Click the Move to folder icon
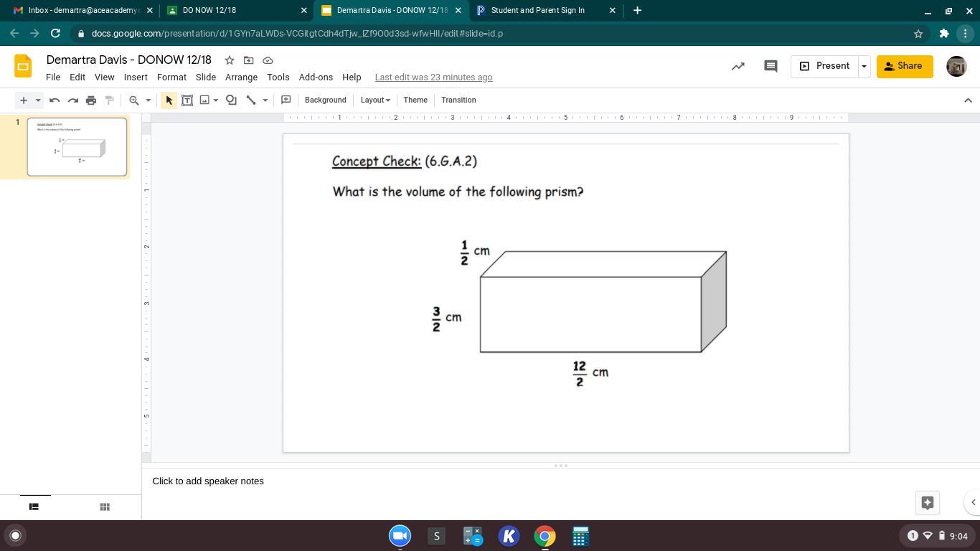The height and width of the screenshot is (551, 980). tap(248, 60)
